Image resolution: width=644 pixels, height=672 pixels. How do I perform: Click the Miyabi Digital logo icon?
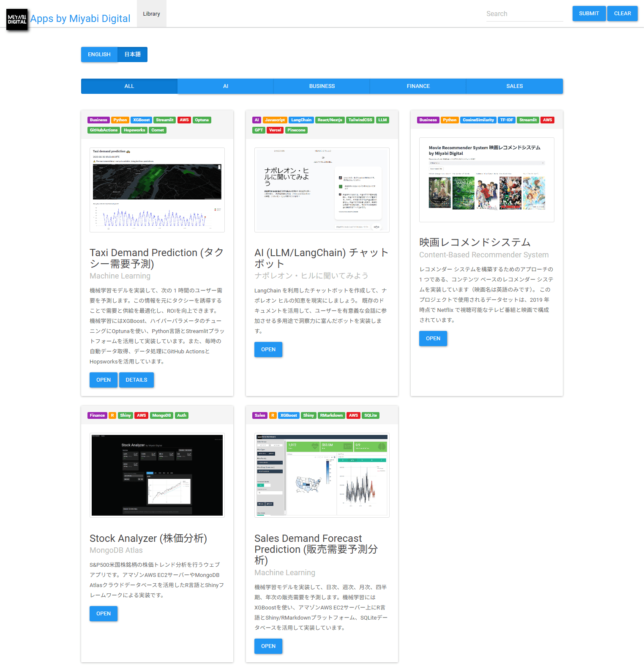[17, 19]
